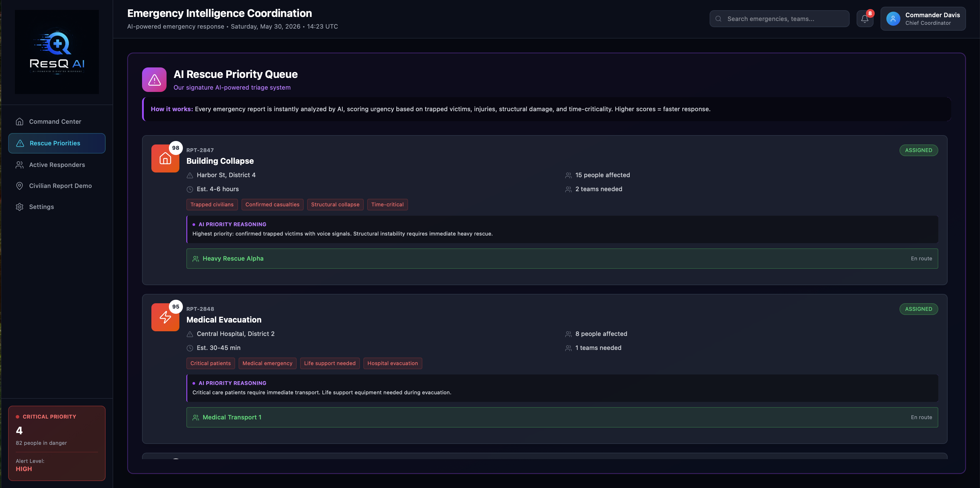The image size is (980, 488).
Task: Open the Building Collapse report title
Action: click(x=220, y=161)
